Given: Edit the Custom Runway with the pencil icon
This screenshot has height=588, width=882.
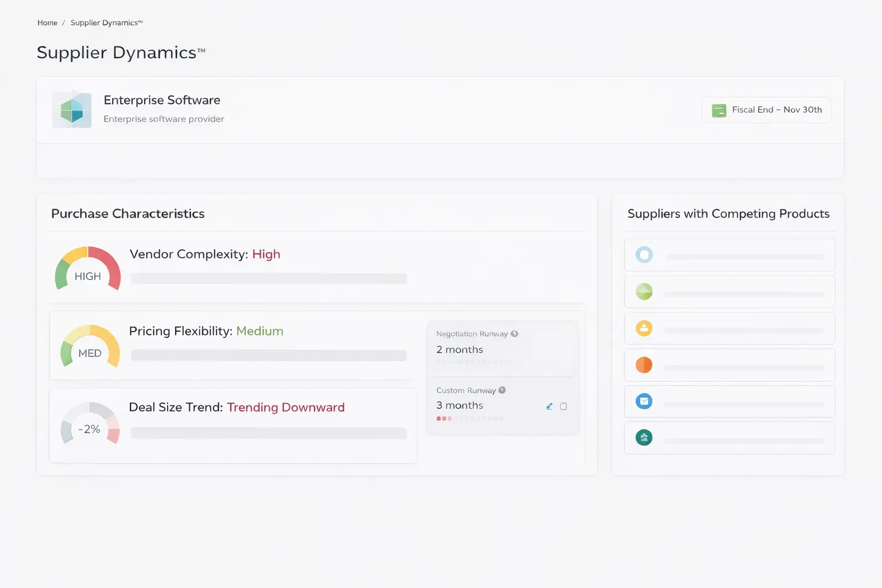Looking at the screenshot, I should coord(550,407).
